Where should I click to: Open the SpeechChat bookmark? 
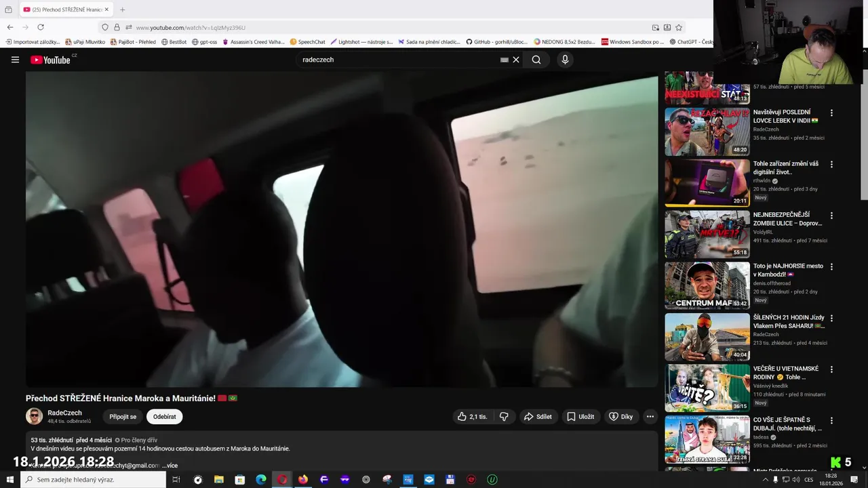[x=307, y=41]
